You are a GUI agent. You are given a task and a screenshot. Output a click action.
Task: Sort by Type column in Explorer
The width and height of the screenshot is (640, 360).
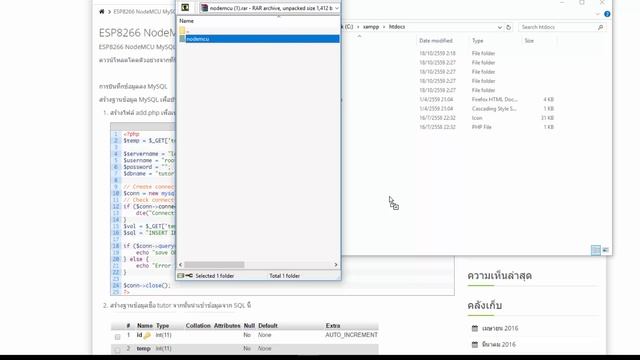[478, 41]
